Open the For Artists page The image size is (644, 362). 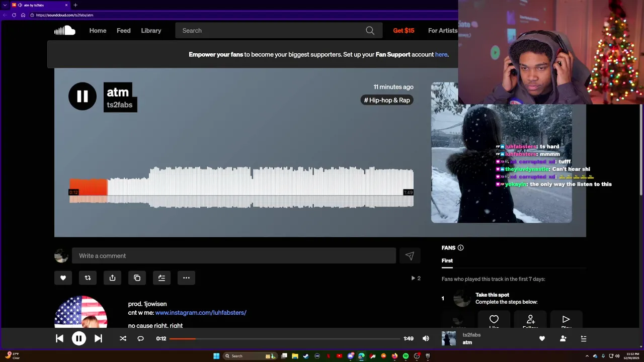(443, 31)
